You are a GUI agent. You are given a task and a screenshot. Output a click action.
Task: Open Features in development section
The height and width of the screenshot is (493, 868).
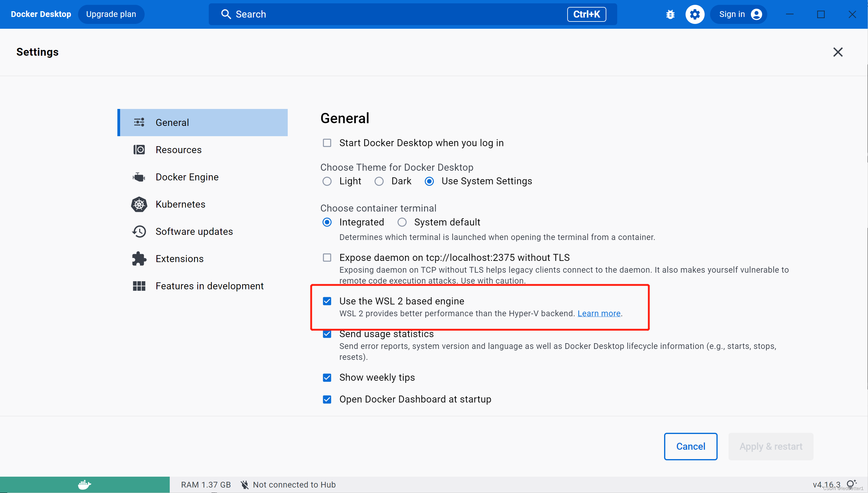click(210, 286)
